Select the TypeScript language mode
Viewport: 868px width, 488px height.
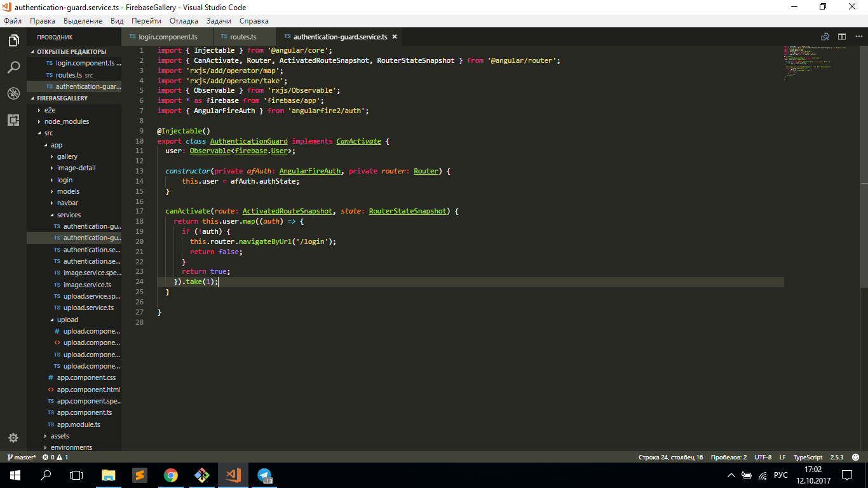pyautogui.click(x=808, y=457)
